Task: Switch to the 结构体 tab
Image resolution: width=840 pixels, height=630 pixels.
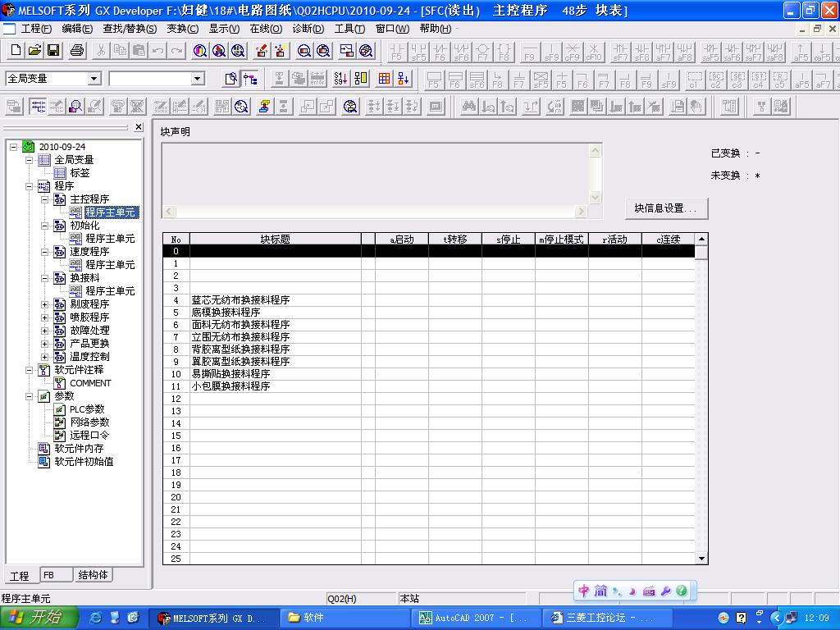Action: (x=93, y=575)
